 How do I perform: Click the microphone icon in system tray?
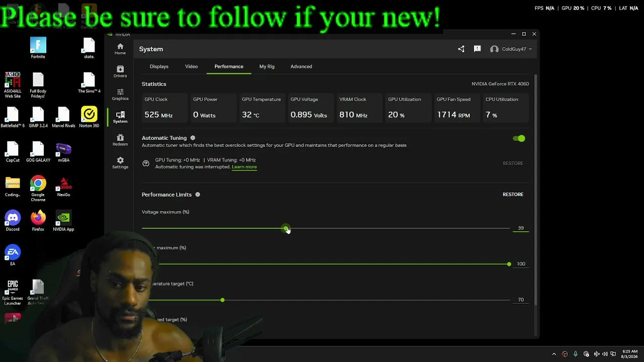point(576,354)
